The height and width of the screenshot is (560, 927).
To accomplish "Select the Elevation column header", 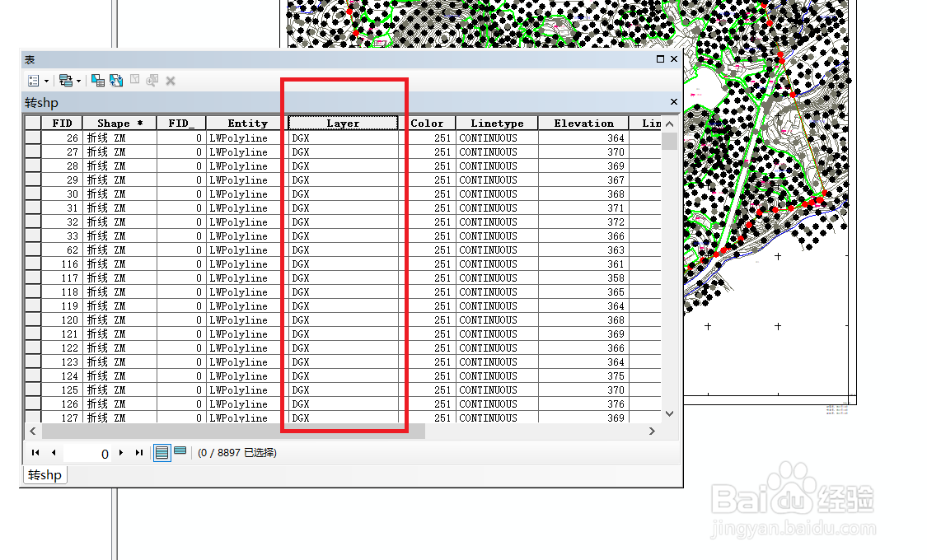I will tap(583, 122).
